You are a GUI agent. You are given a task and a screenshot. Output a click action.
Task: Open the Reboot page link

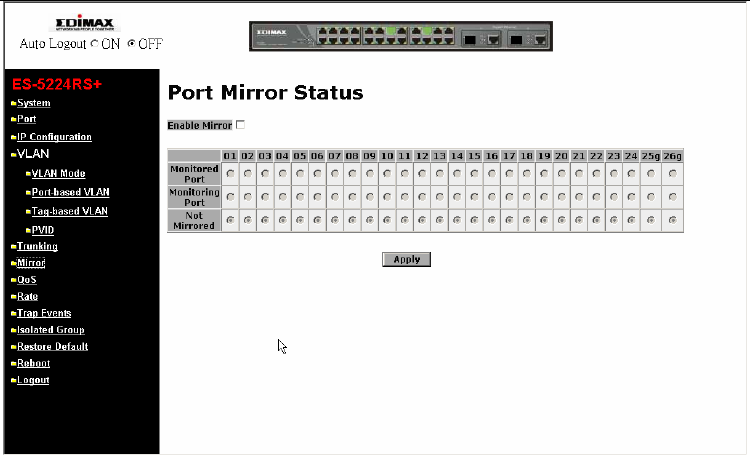(33, 363)
